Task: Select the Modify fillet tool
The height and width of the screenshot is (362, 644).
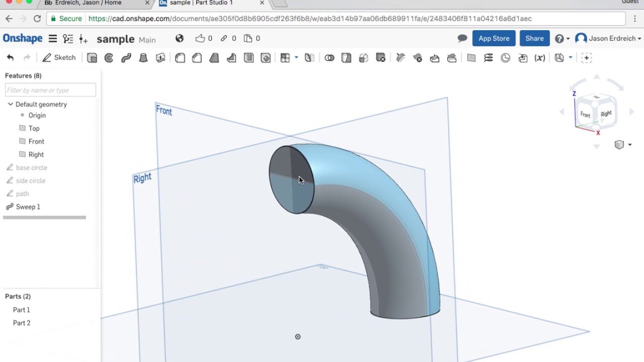Action: click(x=400, y=58)
